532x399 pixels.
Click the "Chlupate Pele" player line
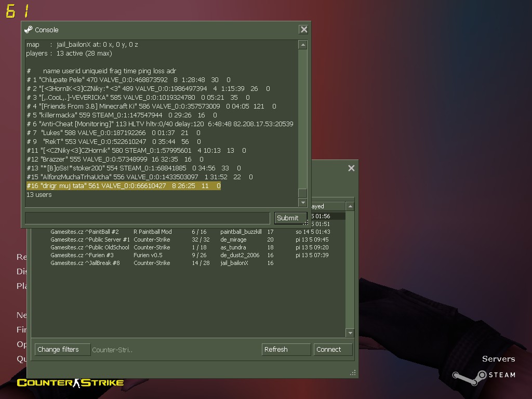pos(129,80)
